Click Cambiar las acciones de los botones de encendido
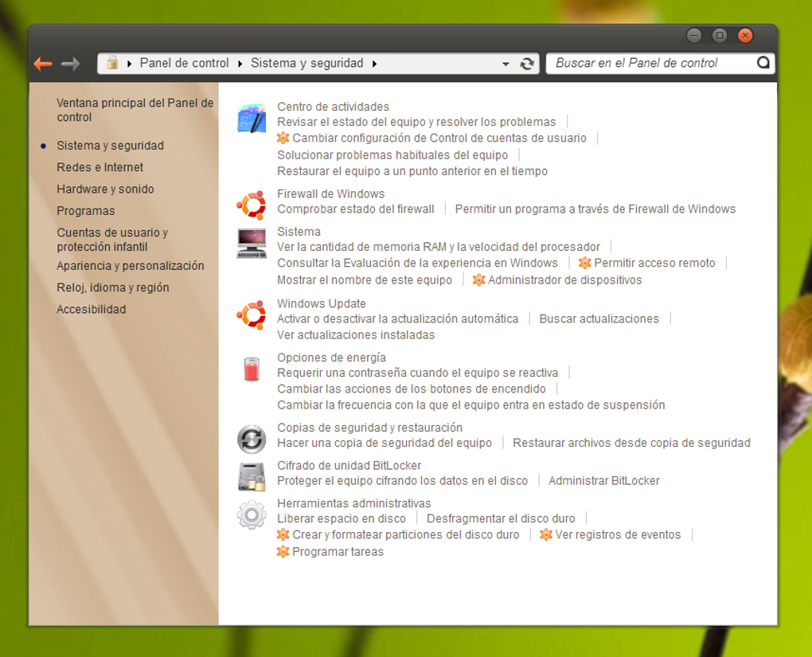 (412, 389)
